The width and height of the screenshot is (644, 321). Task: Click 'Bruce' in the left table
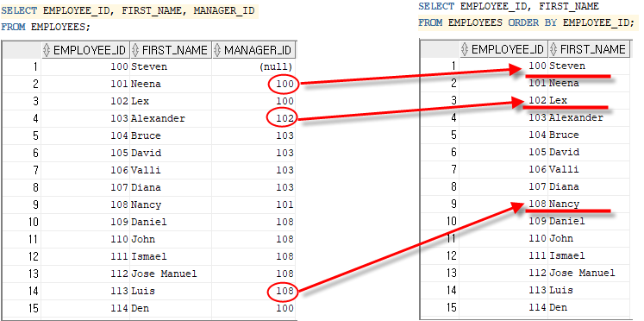(x=146, y=136)
